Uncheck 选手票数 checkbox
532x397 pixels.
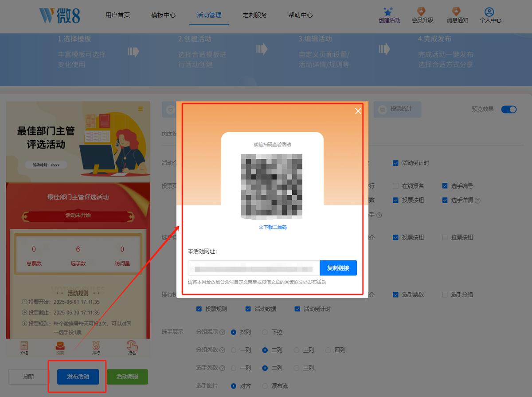(x=395, y=295)
